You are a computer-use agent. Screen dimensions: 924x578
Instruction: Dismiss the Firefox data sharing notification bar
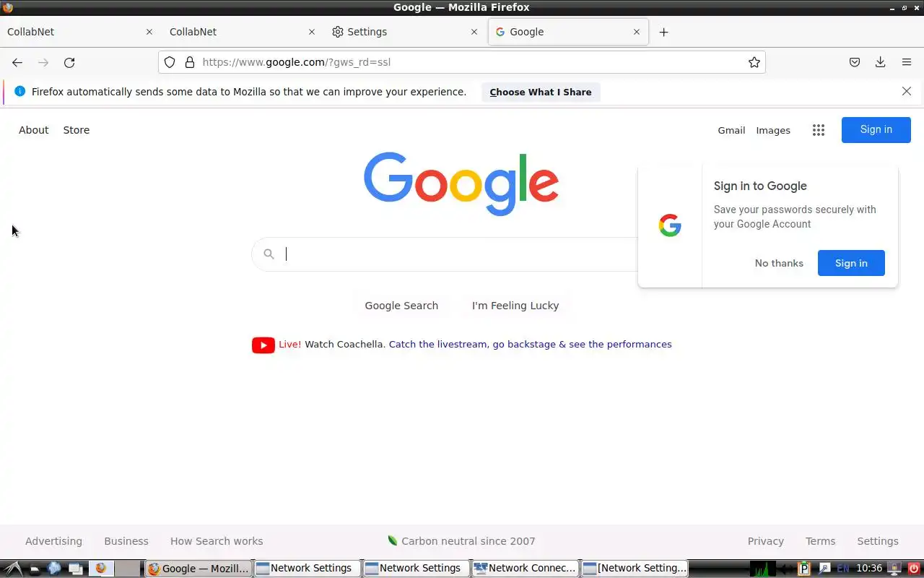pyautogui.click(x=907, y=91)
